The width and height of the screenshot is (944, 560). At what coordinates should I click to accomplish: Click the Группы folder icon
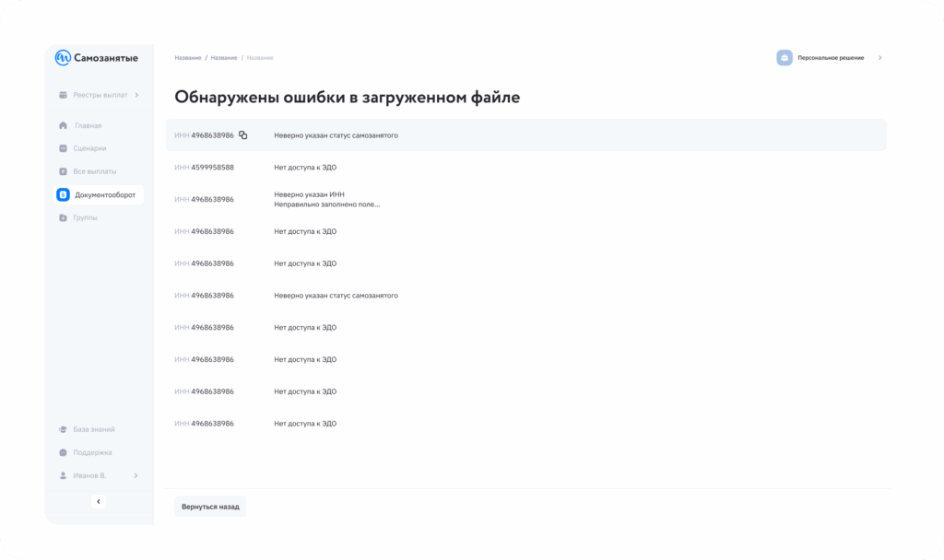tap(63, 217)
